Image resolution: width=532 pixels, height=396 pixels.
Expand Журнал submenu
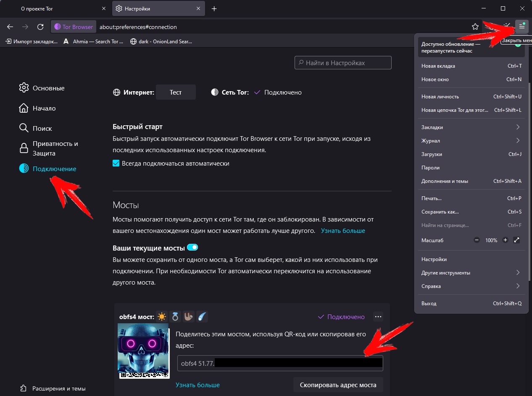pyautogui.click(x=471, y=140)
